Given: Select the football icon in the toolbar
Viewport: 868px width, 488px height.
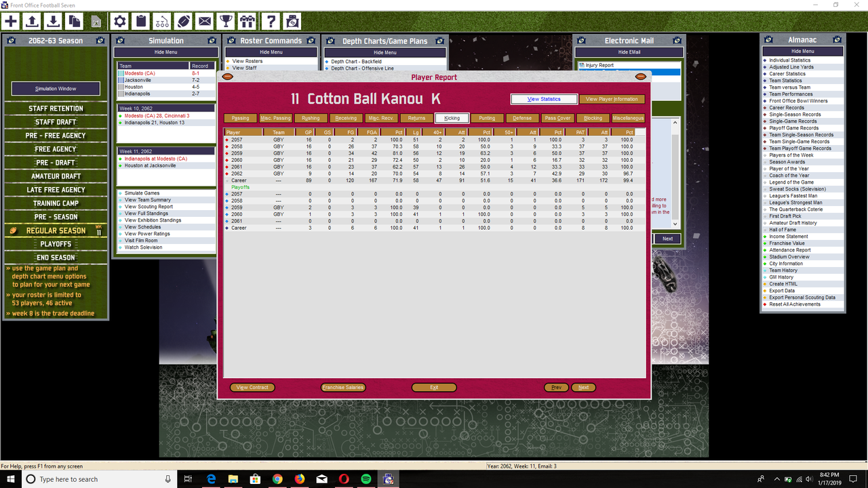Looking at the screenshot, I should coord(184,21).
